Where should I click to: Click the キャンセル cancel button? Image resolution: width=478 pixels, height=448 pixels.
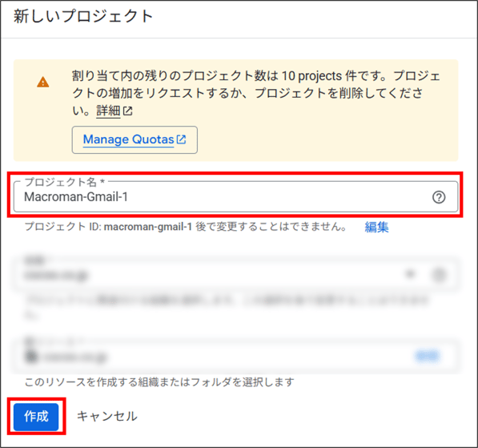coord(107,416)
